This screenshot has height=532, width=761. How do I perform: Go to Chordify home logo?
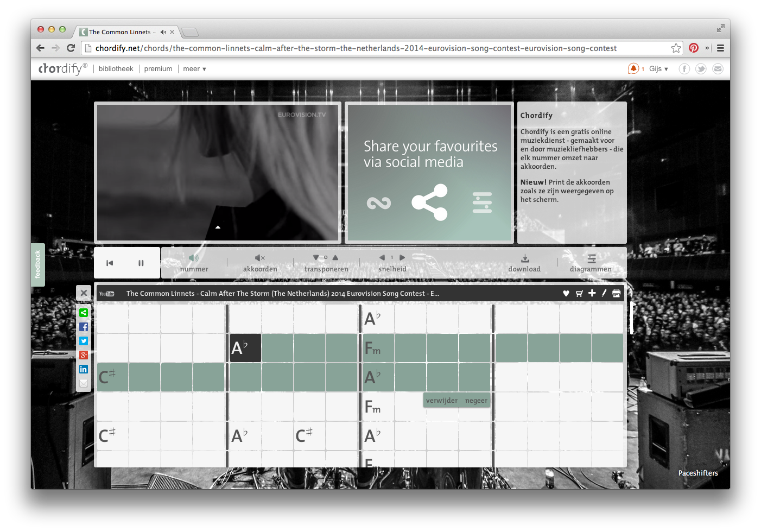[x=62, y=68]
